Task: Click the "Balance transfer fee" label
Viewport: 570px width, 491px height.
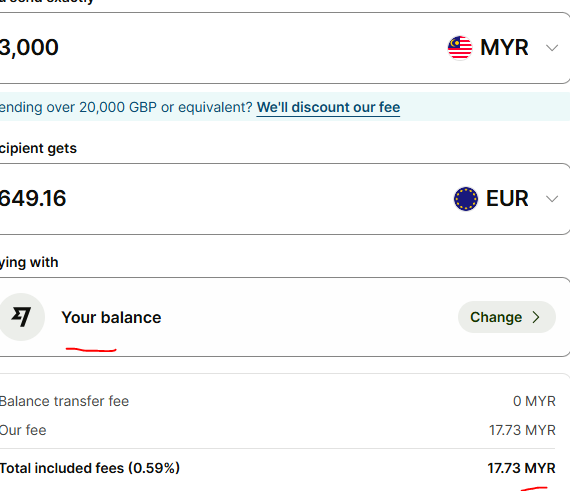Action: click(x=64, y=401)
